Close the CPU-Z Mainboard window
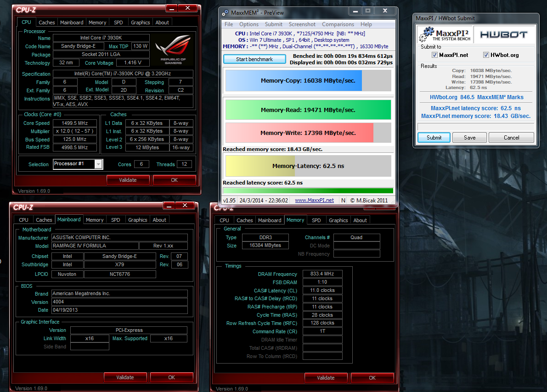The image size is (547, 392). pos(185,206)
